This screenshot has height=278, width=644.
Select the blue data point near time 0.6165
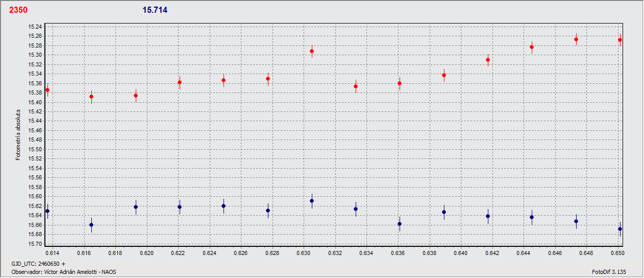point(91,225)
